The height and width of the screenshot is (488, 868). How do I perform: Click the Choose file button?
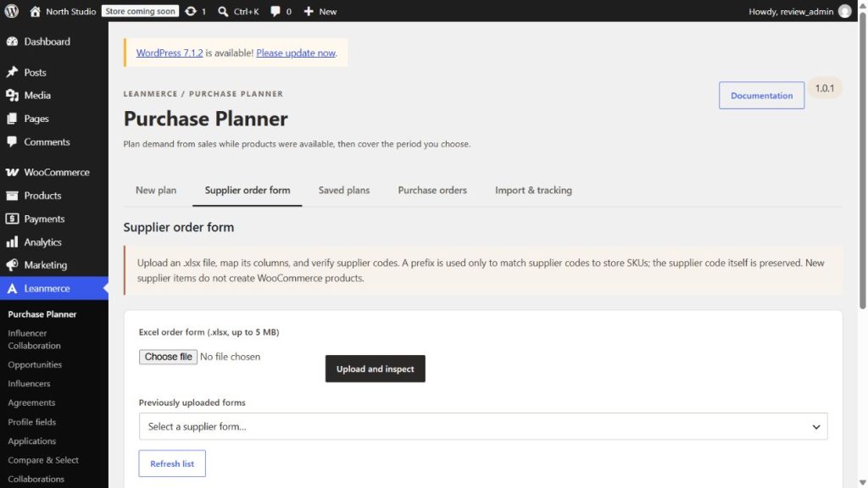point(168,357)
